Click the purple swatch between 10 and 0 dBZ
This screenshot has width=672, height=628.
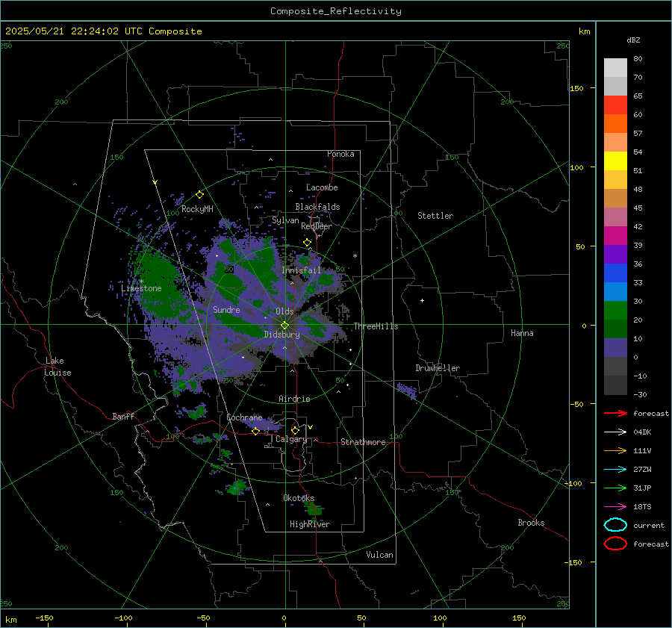pos(615,348)
